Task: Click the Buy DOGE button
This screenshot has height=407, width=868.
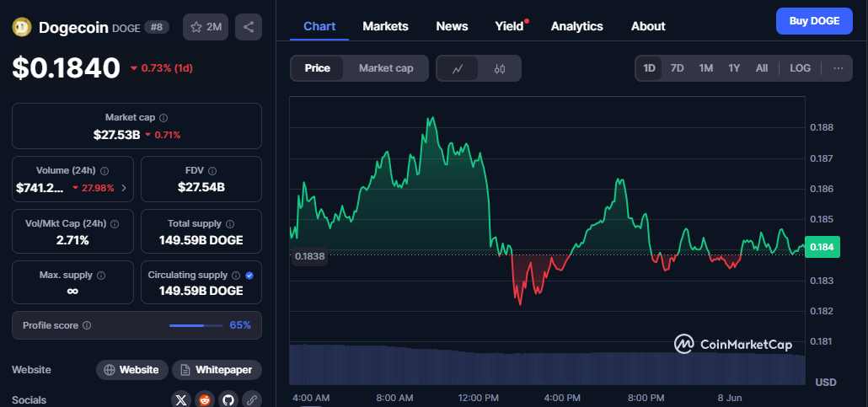Action: (813, 21)
